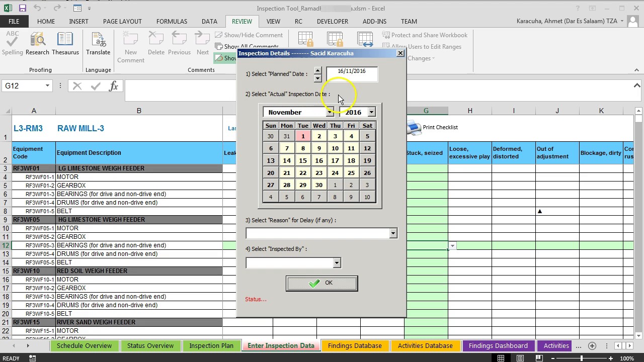Click the Zoom In plus button

[611, 358]
